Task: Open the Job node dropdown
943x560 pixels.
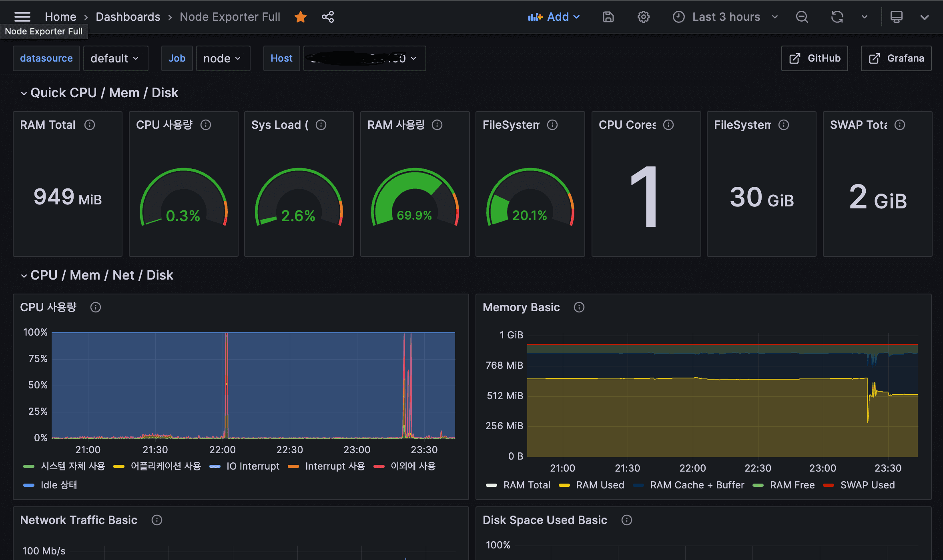Action: pyautogui.click(x=223, y=58)
